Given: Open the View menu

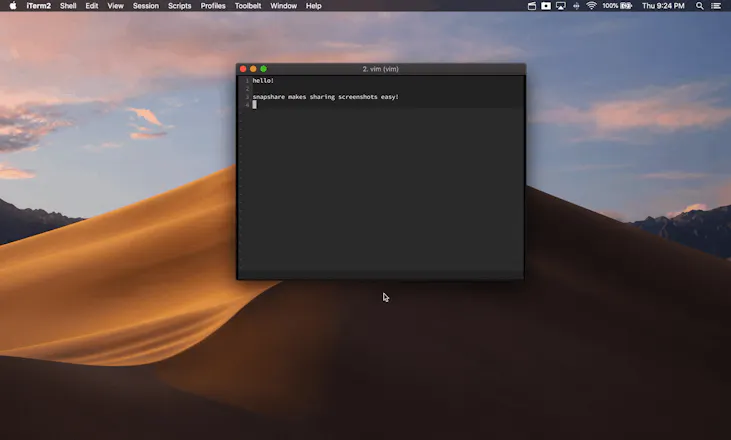Looking at the screenshot, I should (x=116, y=6).
